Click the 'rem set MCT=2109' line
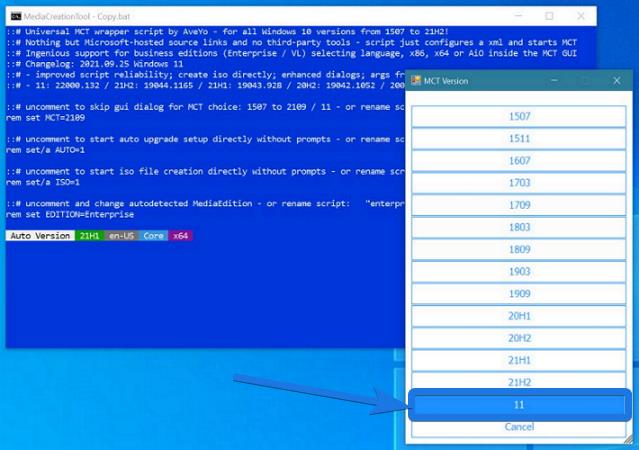 tap(46, 118)
